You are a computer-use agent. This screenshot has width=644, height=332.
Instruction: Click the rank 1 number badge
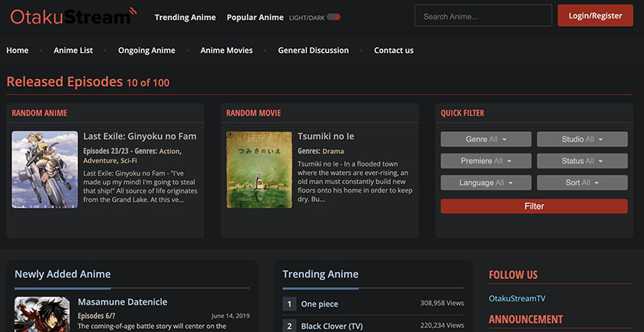coord(289,304)
